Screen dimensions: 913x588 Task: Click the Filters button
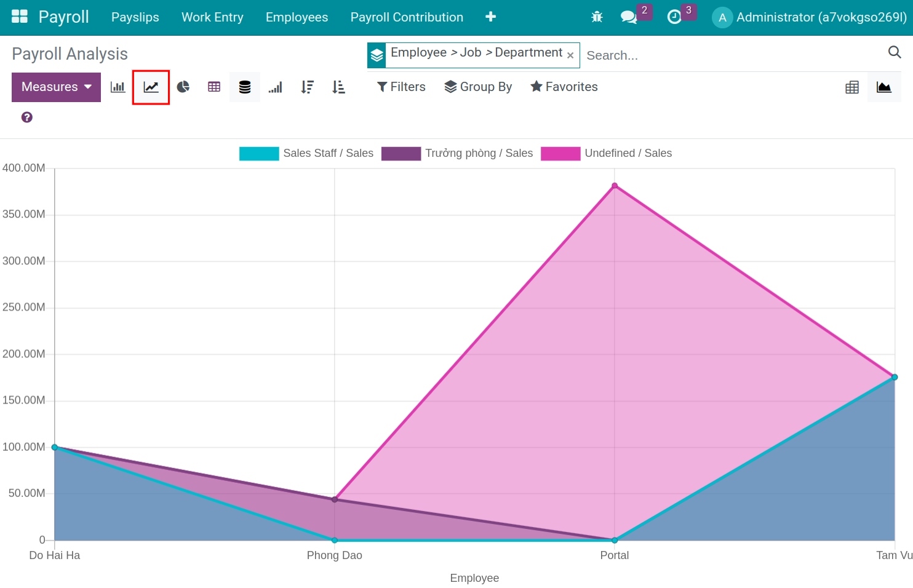coord(401,87)
